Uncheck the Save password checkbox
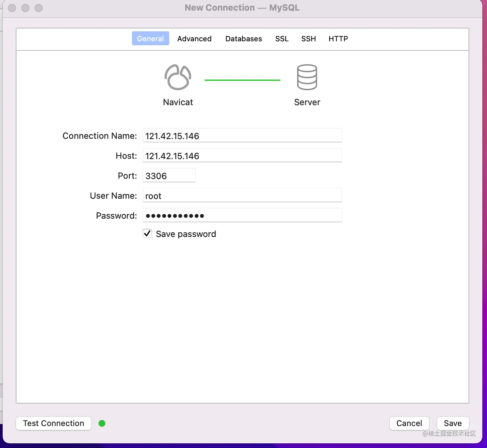Image resolution: width=487 pixels, height=448 pixels. pos(147,234)
